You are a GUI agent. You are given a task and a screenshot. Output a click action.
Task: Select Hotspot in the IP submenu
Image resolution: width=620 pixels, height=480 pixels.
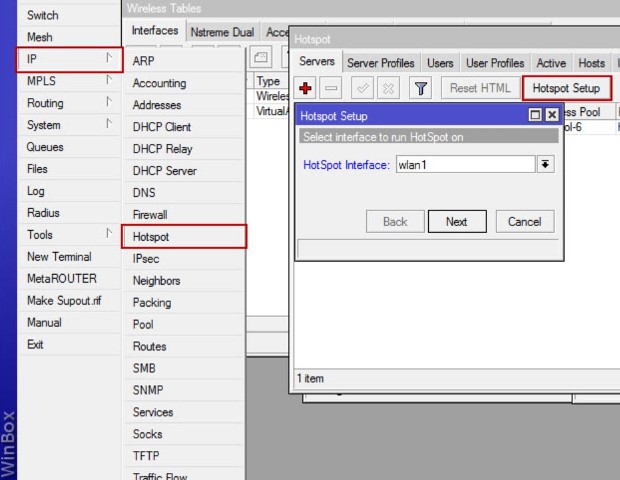(184, 236)
